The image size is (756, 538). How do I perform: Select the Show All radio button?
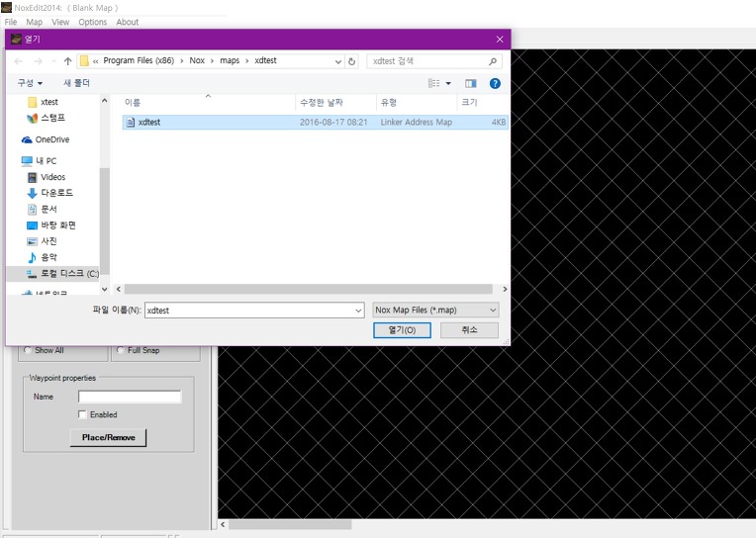28,350
